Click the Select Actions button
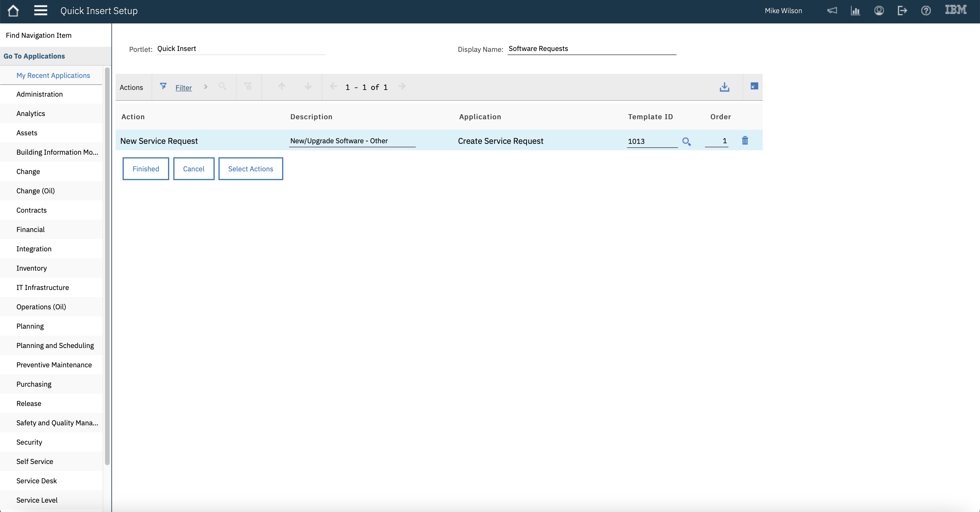Image resolution: width=980 pixels, height=512 pixels. click(x=250, y=168)
